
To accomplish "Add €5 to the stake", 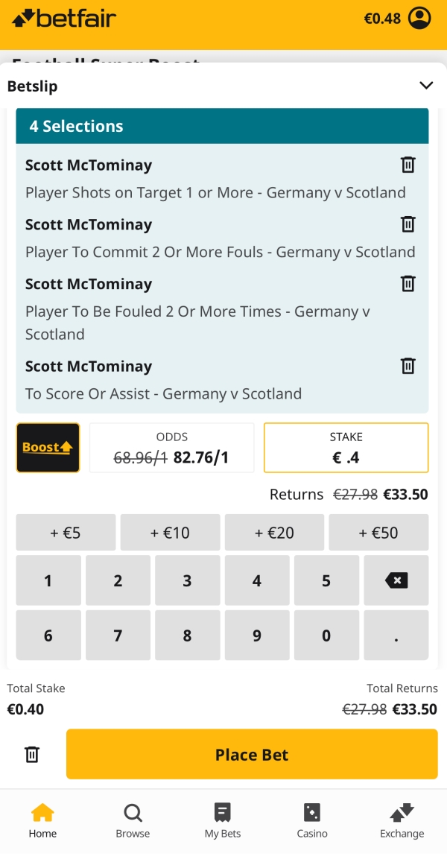I will click(x=66, y=532).
